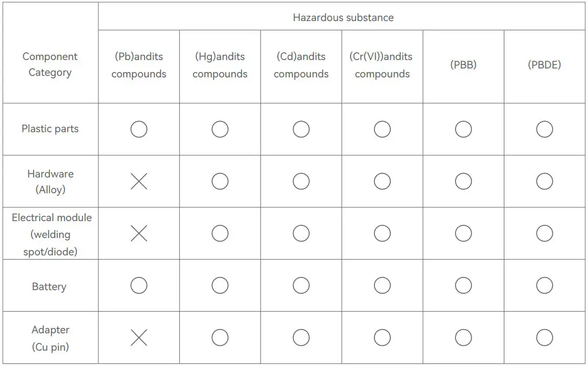Click the Battery circle under (PBDE) column
Viewport: 588px width, 367px height.
click(x=544, y=285)
